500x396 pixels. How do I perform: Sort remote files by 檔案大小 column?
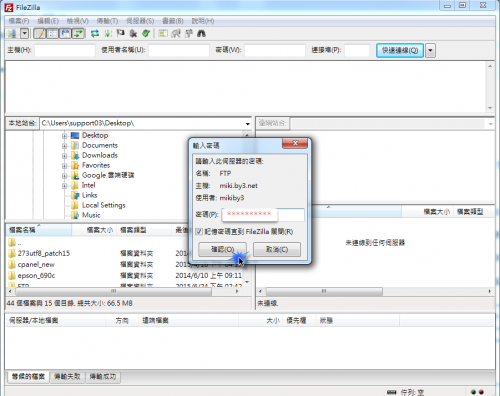click(427, 212)
